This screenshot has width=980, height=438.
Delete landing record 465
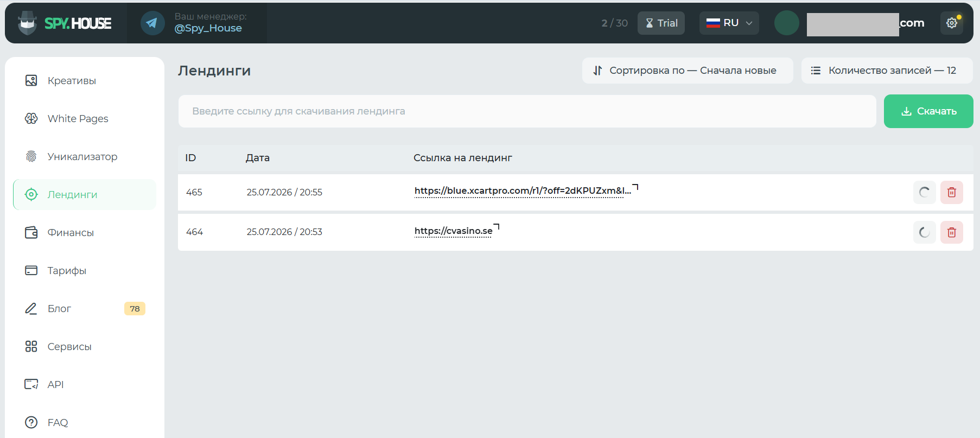952,192
